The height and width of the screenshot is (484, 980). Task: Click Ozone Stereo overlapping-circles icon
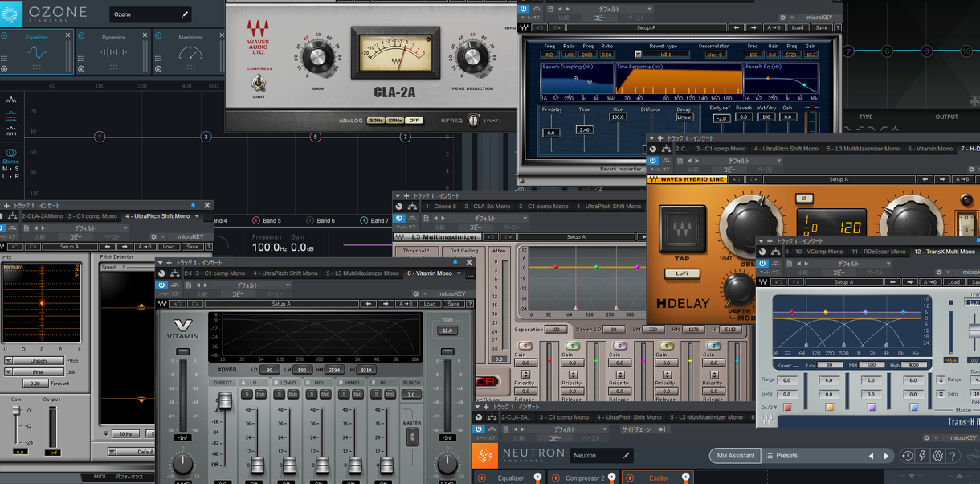(x=11, y=153)
